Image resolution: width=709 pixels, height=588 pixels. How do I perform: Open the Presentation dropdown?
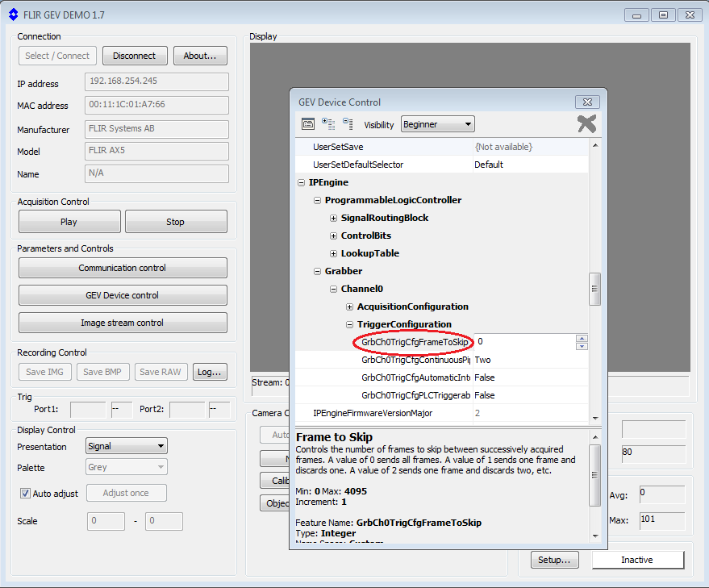point(126,446)
